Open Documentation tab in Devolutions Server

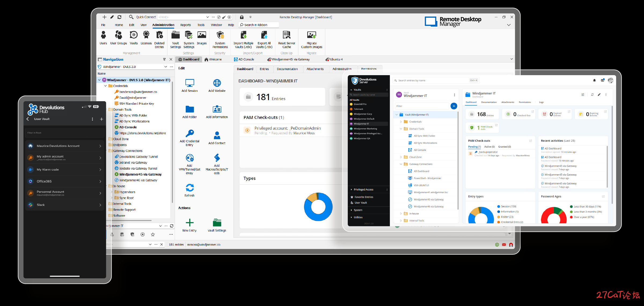coord(489,102)
